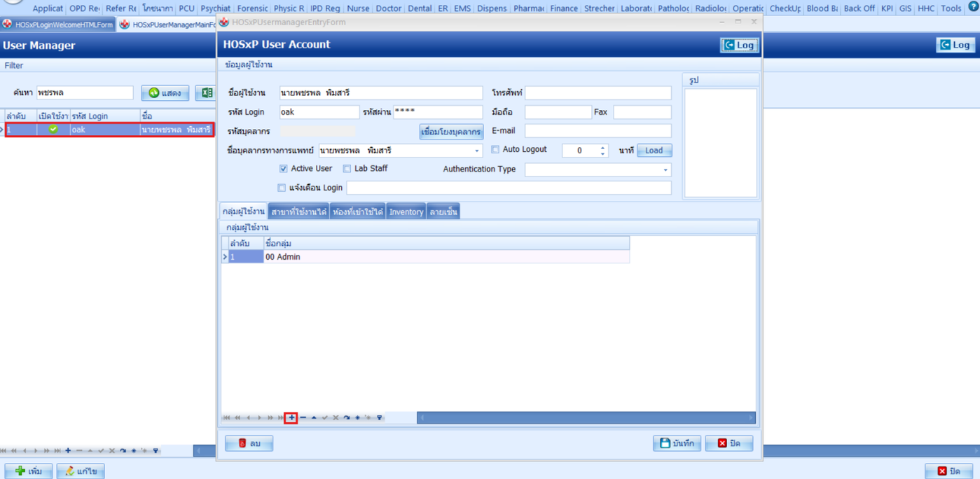Click the Excel export icon in the User Manager window

207,92
